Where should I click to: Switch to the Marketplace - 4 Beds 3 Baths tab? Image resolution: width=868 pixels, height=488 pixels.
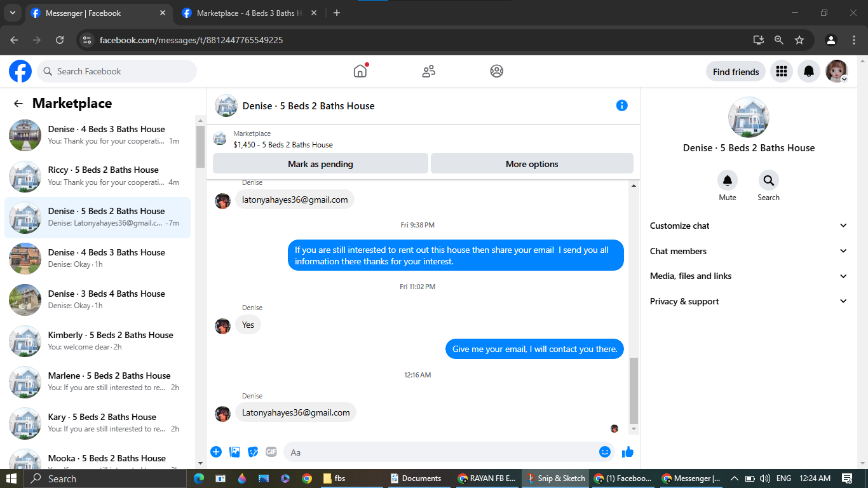(x=250, y=13)
